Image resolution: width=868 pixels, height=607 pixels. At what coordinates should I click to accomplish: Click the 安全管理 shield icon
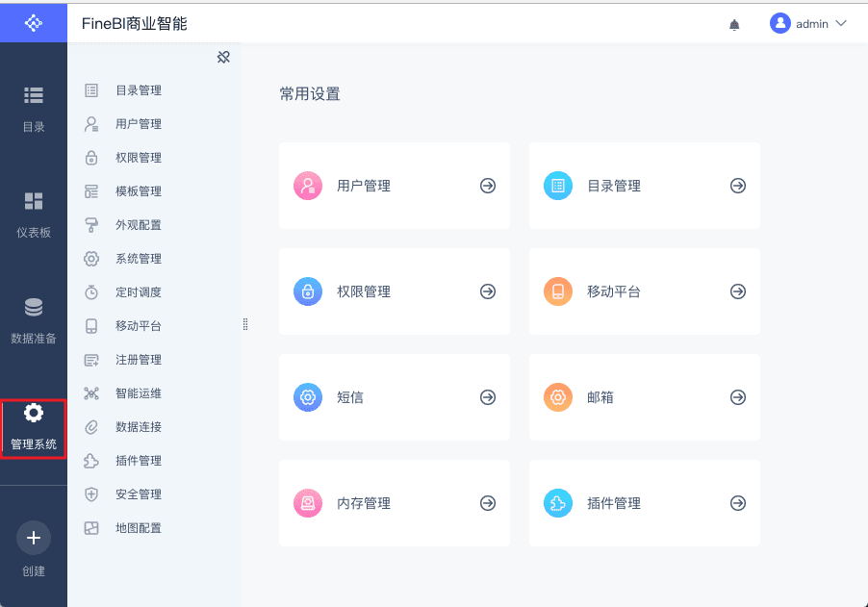click(91, 494)
